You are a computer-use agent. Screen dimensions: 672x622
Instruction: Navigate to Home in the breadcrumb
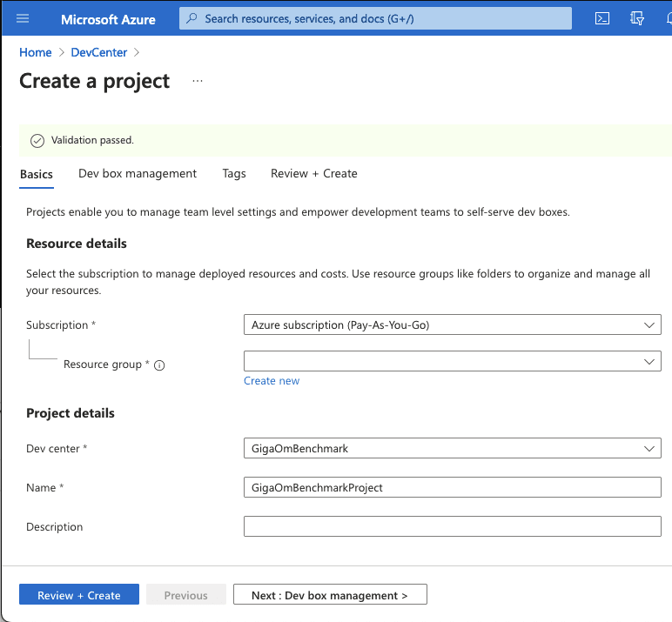35,52
